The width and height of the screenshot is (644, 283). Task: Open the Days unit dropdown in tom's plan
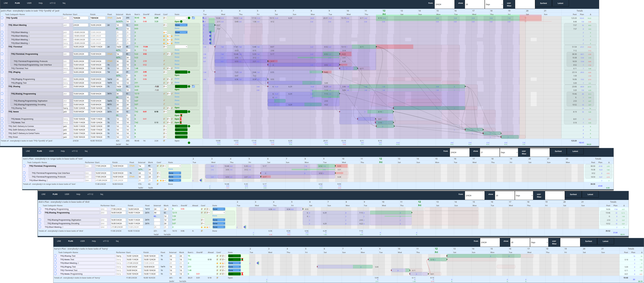pos(509,152)
